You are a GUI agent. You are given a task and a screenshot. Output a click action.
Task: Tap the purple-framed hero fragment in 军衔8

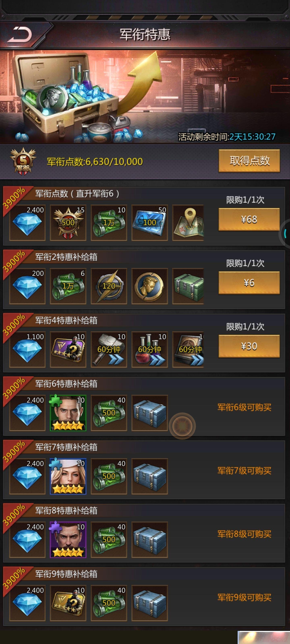click(68, 540)
